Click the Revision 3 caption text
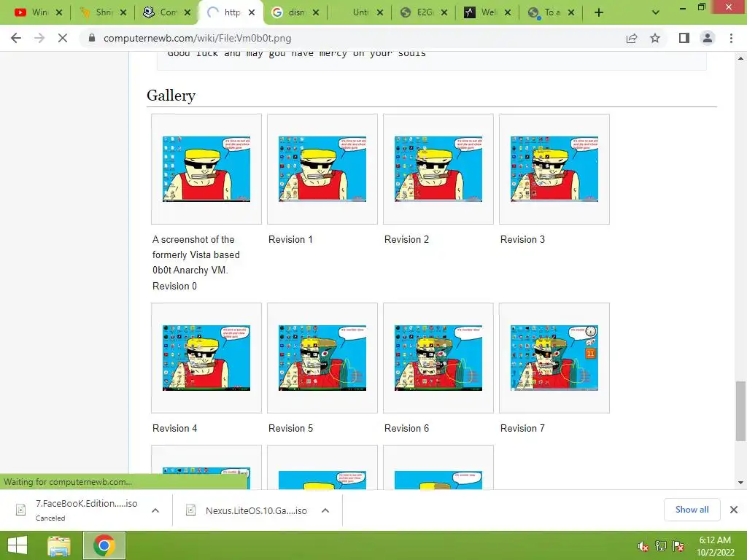Image resolution: width=747 pixels, height=560 pixels. (522, 239)
